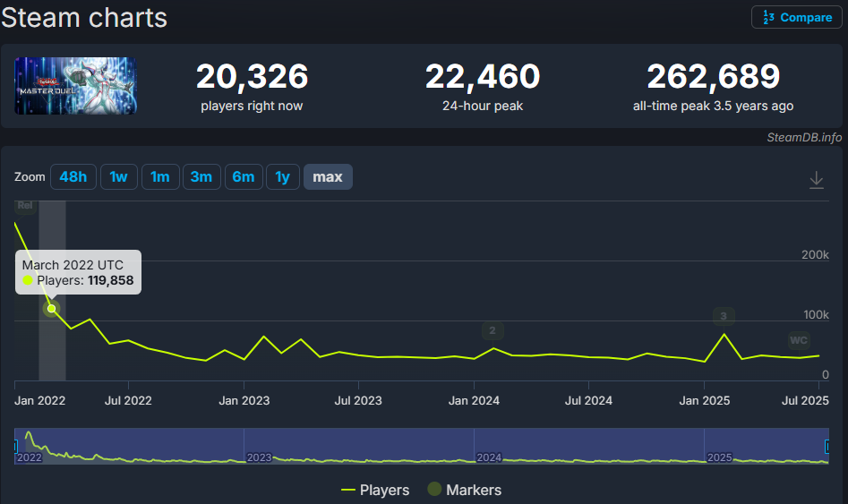
Task: Click the left navigator range handle
Action: click(16, 447)
